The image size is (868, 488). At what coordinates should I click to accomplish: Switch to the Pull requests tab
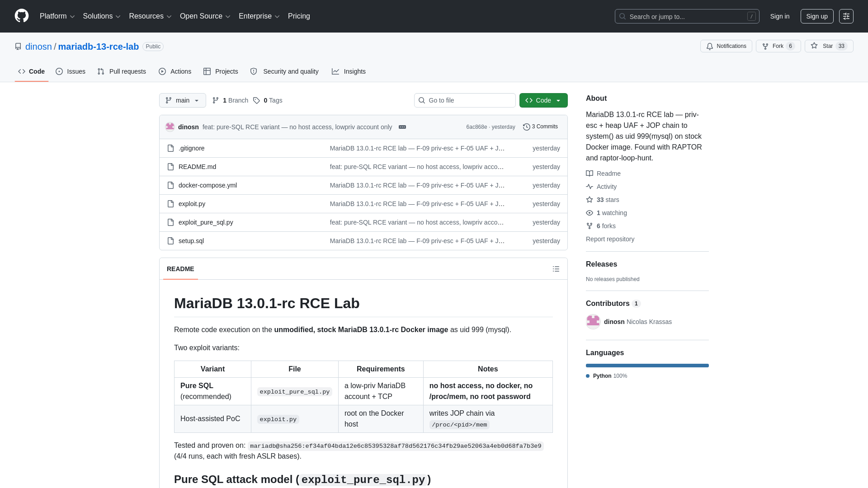click(122, 71)
